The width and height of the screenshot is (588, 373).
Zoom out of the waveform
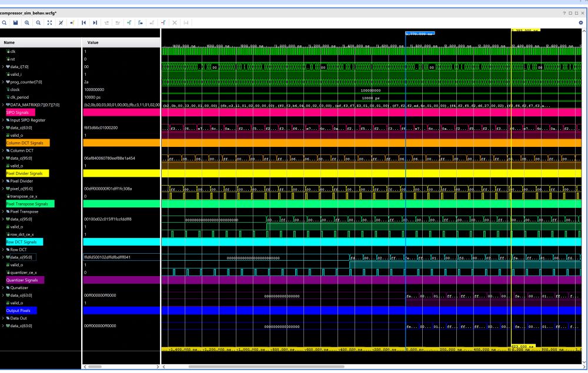(x=38, y=23)
